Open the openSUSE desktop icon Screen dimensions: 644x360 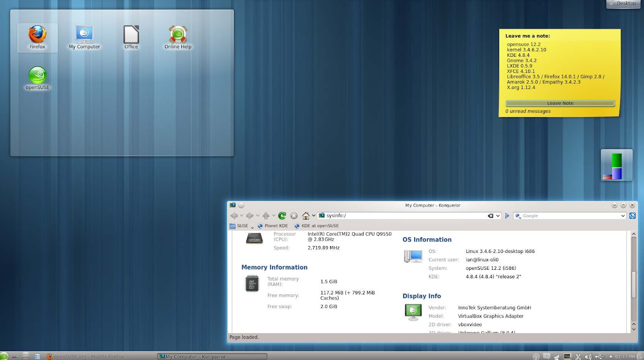click(37, 78)
